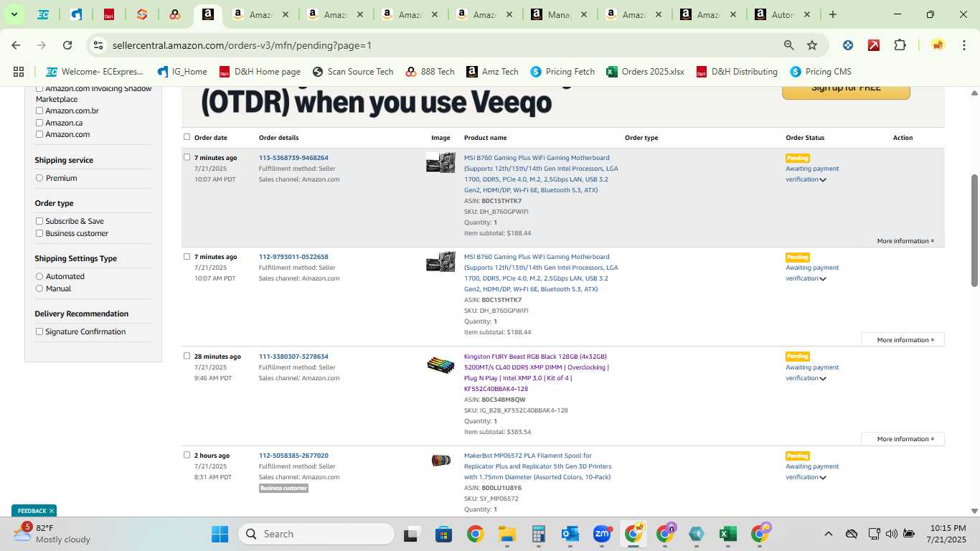Select order 111-3380307-3278634 checkbox
This screenshot has width=980, height=551.
tap(187, 356)
